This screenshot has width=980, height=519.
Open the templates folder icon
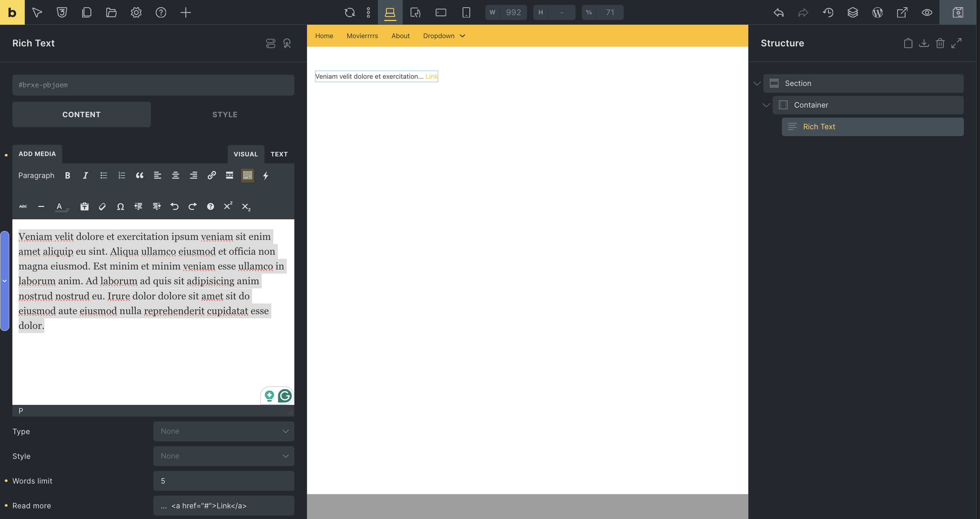111,13
